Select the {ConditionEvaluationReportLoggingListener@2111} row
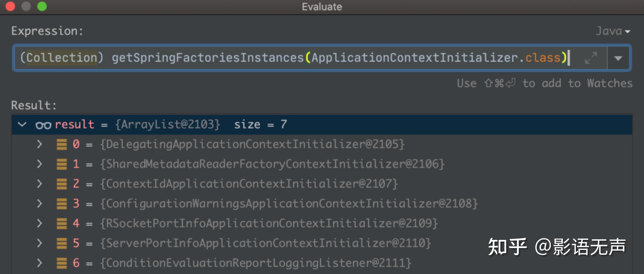 click(x=322, y=263)
